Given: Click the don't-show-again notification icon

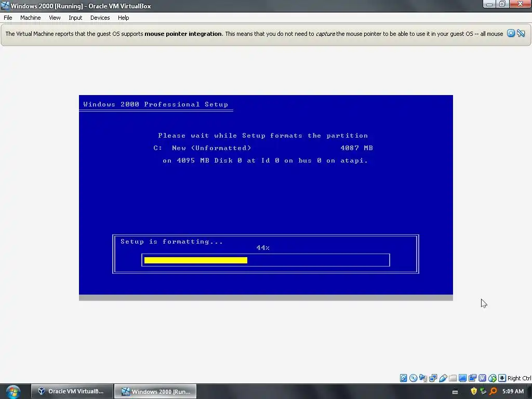Looking at the screenshot, I should tap(521, 33).
